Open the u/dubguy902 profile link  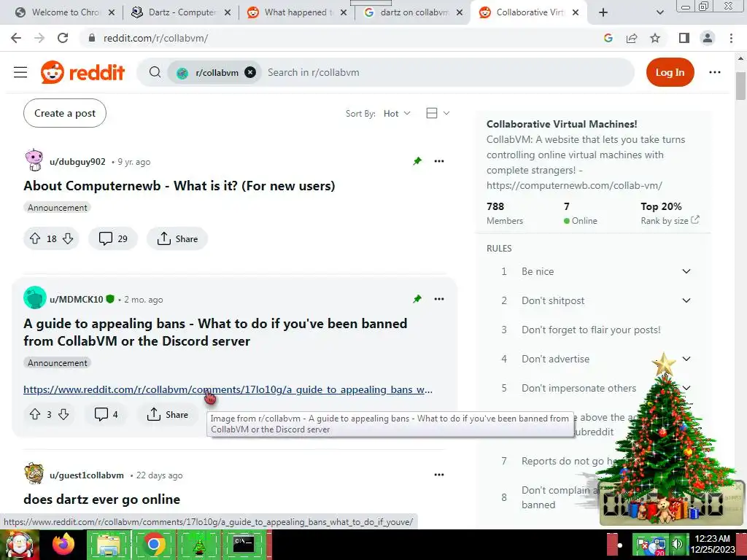77,161
